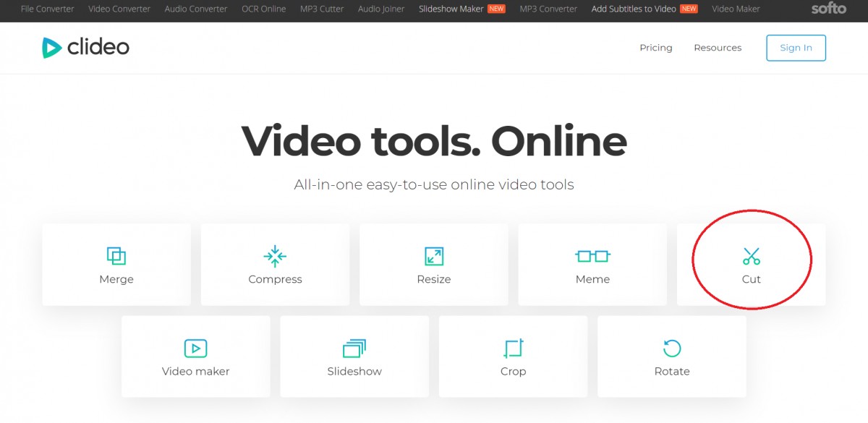
Task: Open the Audio Joiner link
Action: coord(381,9)
